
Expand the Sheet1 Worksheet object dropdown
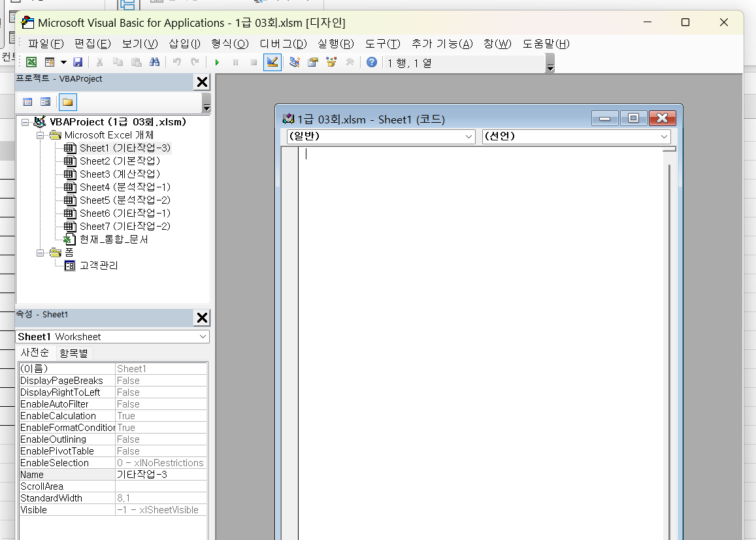(x=202, y=337)
